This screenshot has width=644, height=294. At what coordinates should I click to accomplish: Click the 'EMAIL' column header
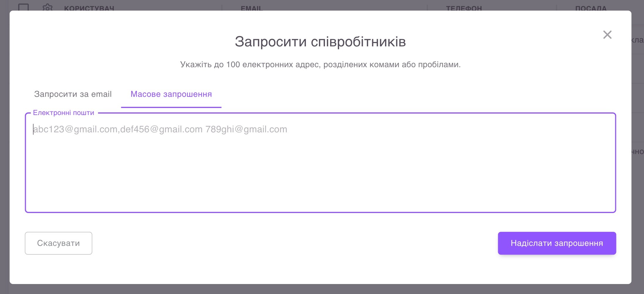pos(252,8)
